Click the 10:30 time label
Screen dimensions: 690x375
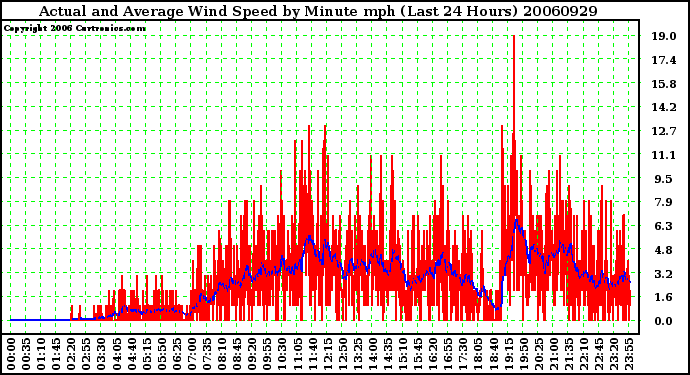click(282, 354)
